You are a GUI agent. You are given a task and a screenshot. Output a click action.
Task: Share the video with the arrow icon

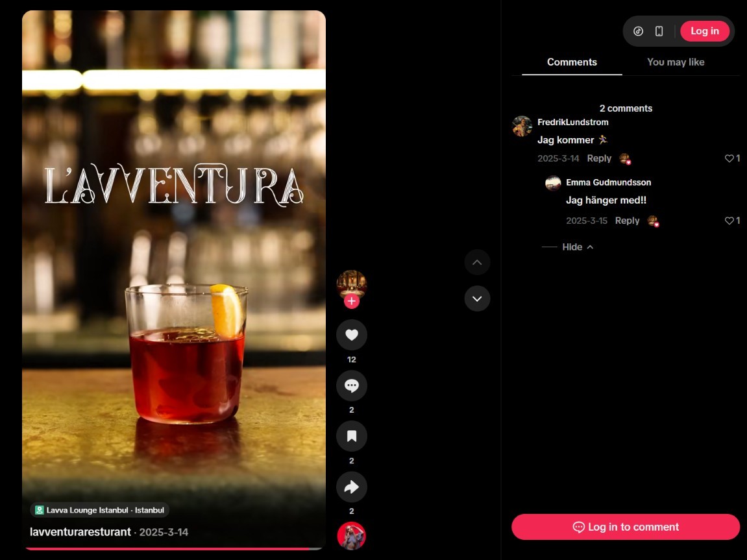352,487
